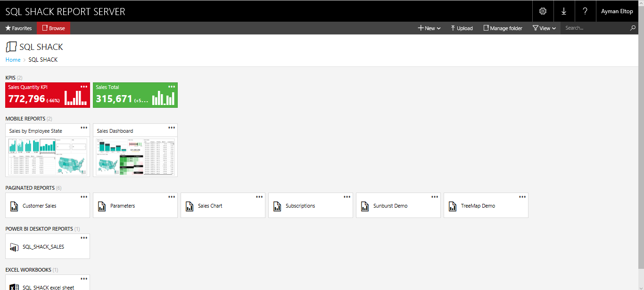Open the Sales Quantity KPI tile

[48, 95]
